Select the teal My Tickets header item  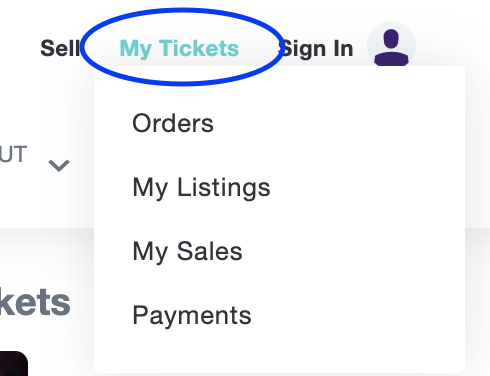[179, 48]
